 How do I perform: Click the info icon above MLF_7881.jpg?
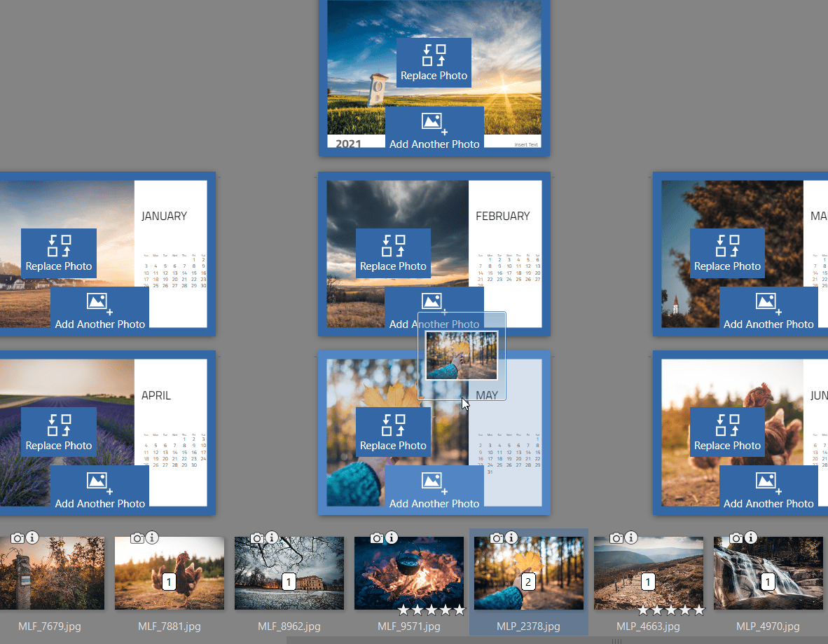[152, 537]
